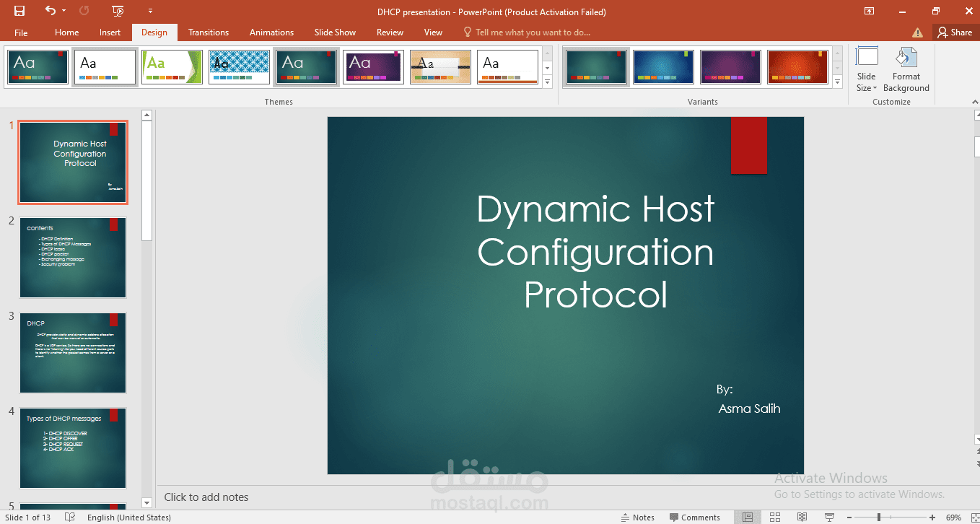
Task: Apply the blue patterned Integral theme
Action: point(240,67)
